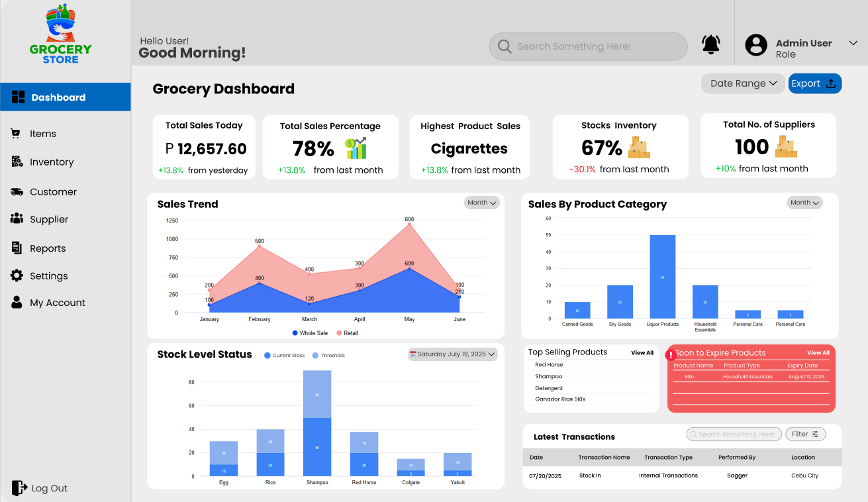Image resolution: width=868 pixels, height=502 pixels.
Task: Toggle Retail legend in Sales Trend
Action: coord(347,333)
